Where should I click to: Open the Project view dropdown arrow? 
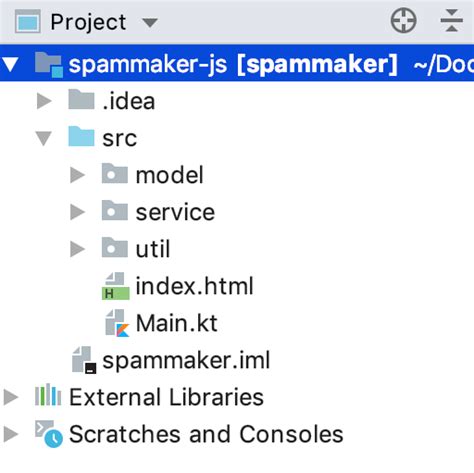[150, 23]
